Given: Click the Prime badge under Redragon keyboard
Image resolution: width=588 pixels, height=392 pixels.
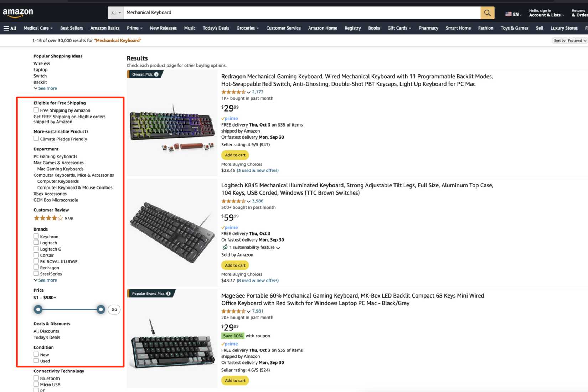Looking at the screenshot, I should [229, 118].
